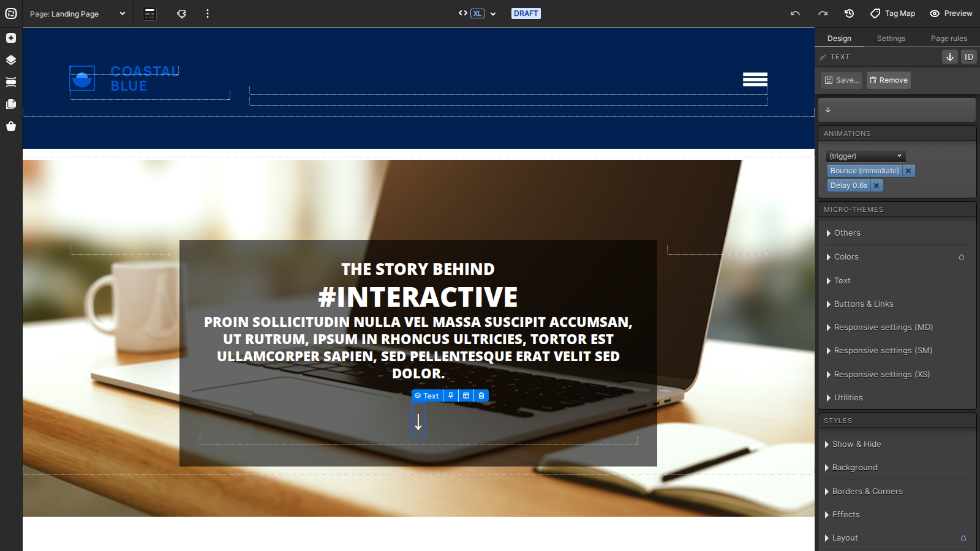Viewport: 980px width, 551px height.
Task: Click the down arrow on canvas
Action: pyautogui.click(x=418, y=422)
